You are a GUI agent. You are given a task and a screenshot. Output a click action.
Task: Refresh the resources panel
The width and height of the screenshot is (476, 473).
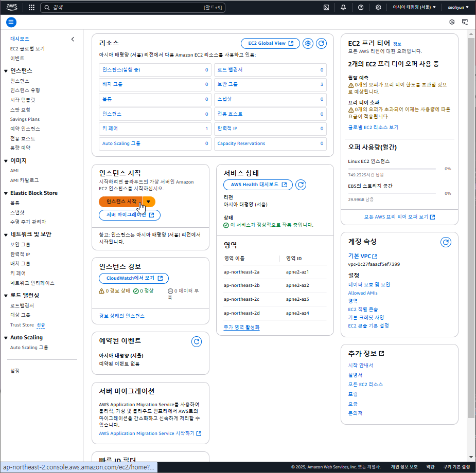coord(322,43)
